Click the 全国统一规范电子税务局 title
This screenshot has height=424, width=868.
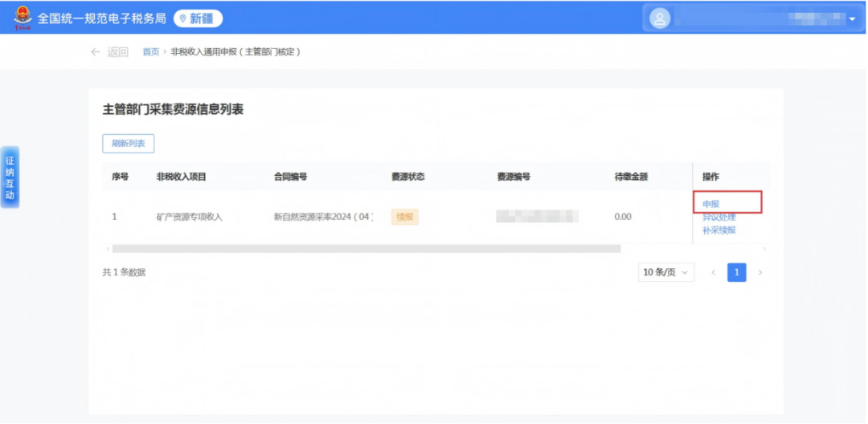[102, 18]
